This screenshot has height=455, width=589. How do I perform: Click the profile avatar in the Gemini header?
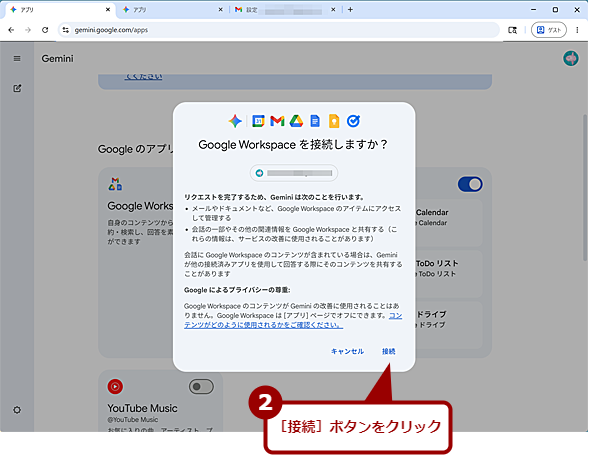[x=571, y=59]
